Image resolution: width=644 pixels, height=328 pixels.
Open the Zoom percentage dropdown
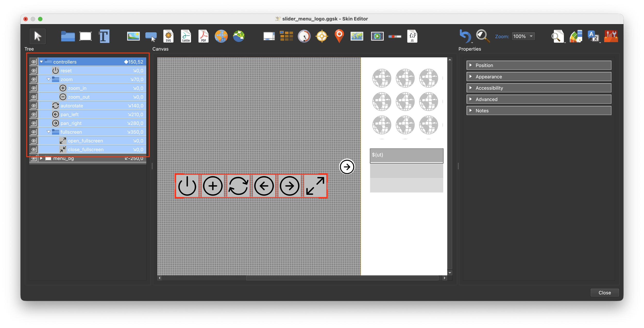[x=523, y=36]
